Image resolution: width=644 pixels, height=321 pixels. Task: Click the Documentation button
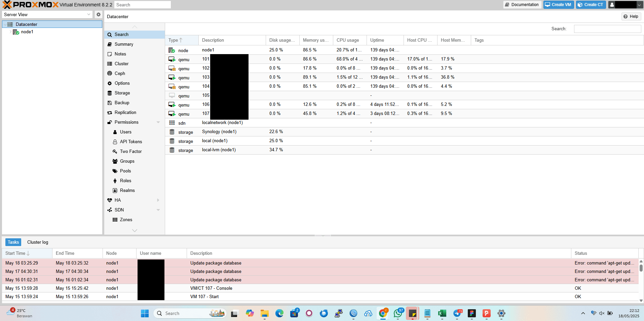522,5
